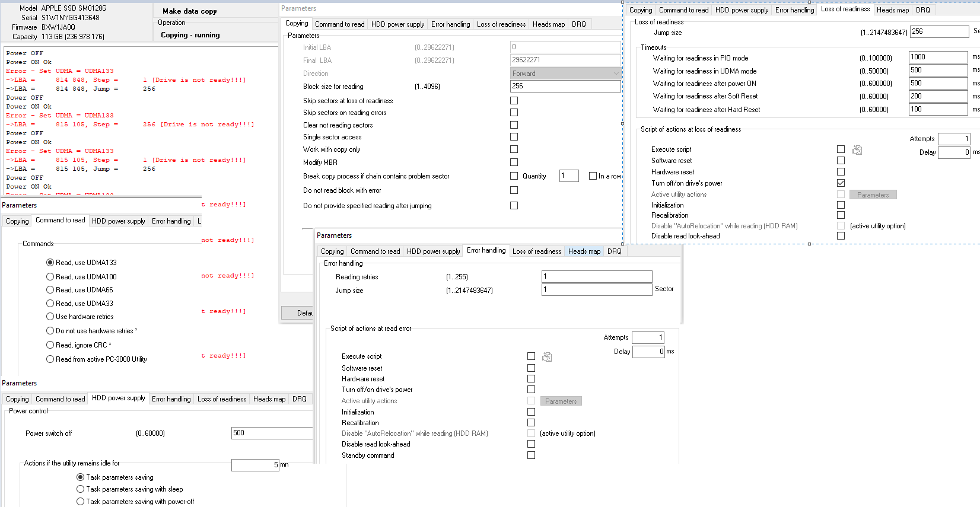Viewport: 980px width, 507px height.
Task: Choose Read, use UDMA100 radio button
Action: point(50,277)
